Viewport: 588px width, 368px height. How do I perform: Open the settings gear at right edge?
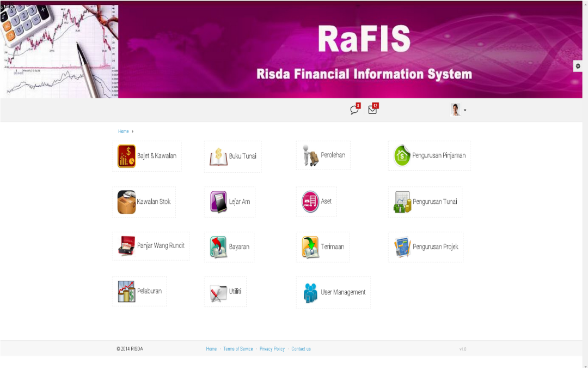578,66
